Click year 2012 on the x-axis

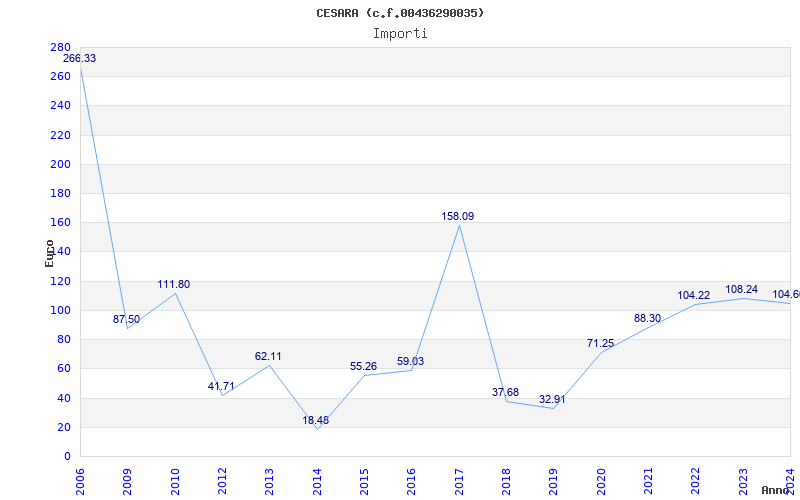coord(222,482)
